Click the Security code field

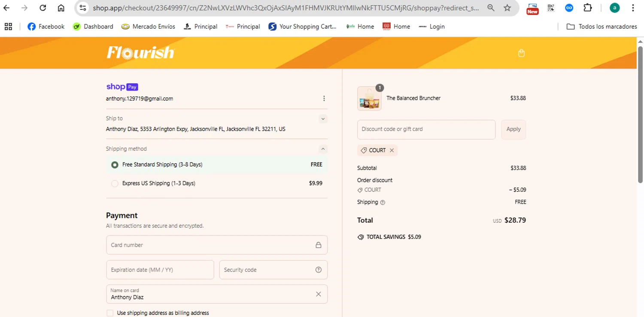click(273, 270)
